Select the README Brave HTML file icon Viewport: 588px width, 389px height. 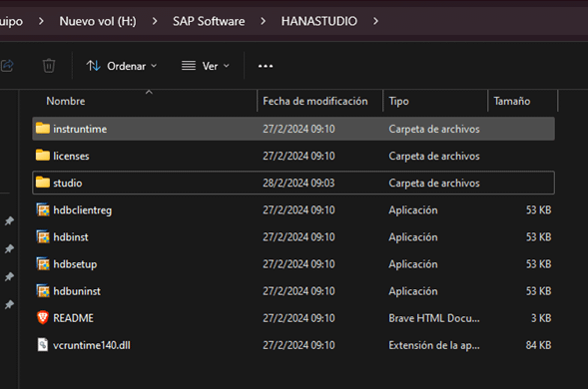click(43, 318)
